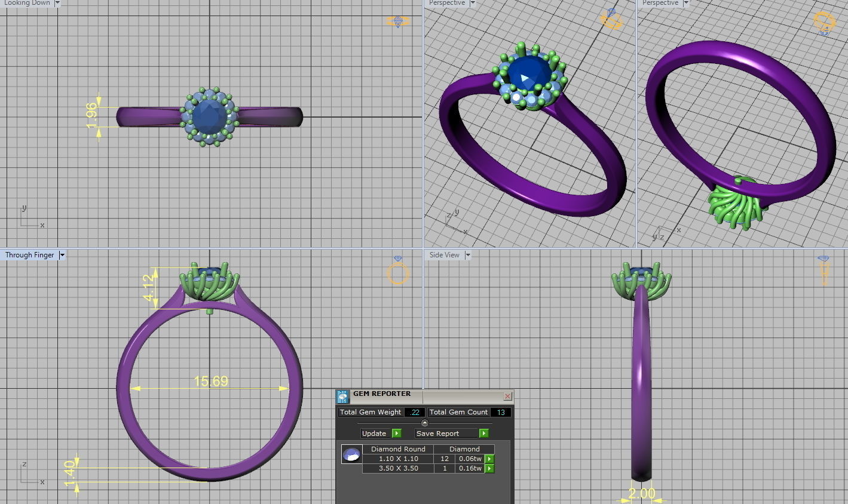Click the Total Gem Weight value .22
Screen dimensions: 848x504
pos(415,412)
